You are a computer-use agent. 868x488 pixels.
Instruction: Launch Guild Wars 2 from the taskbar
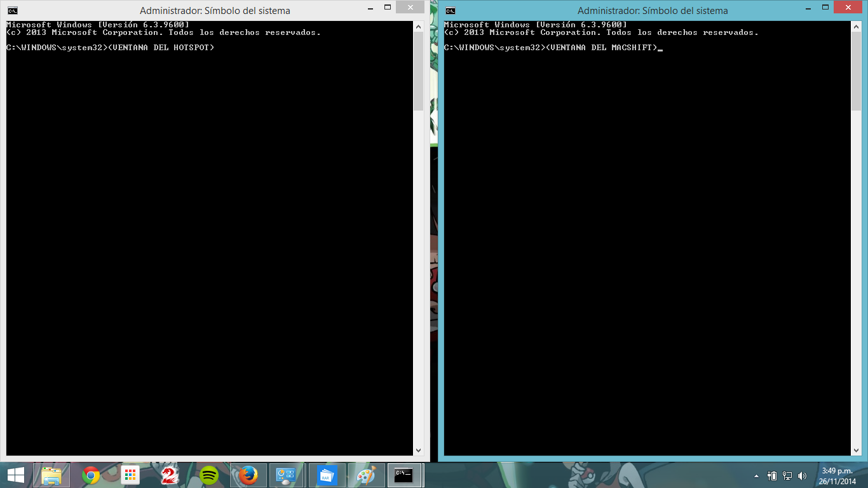tap(169, 475)
